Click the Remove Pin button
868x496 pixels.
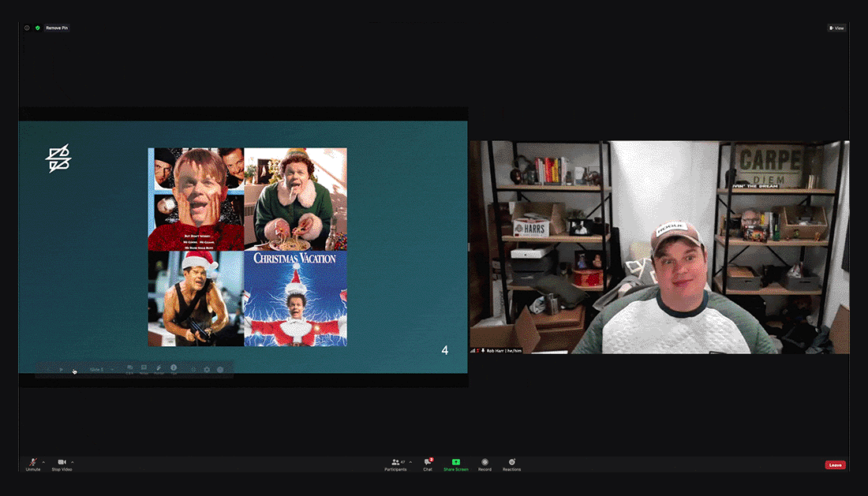[x=57, y=28]
